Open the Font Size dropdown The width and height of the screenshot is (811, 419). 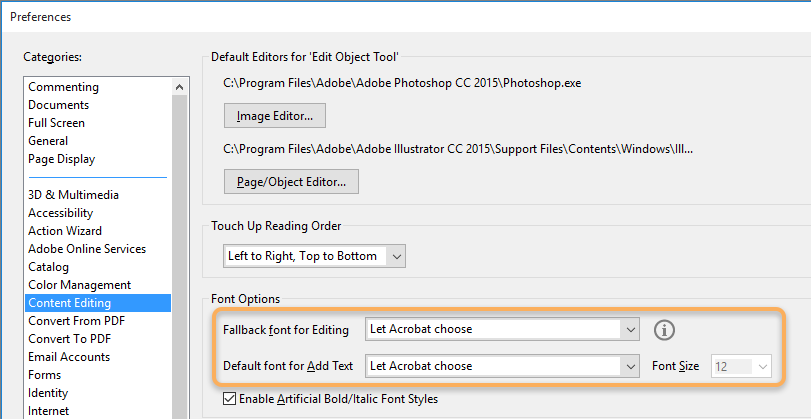point(741,366)
